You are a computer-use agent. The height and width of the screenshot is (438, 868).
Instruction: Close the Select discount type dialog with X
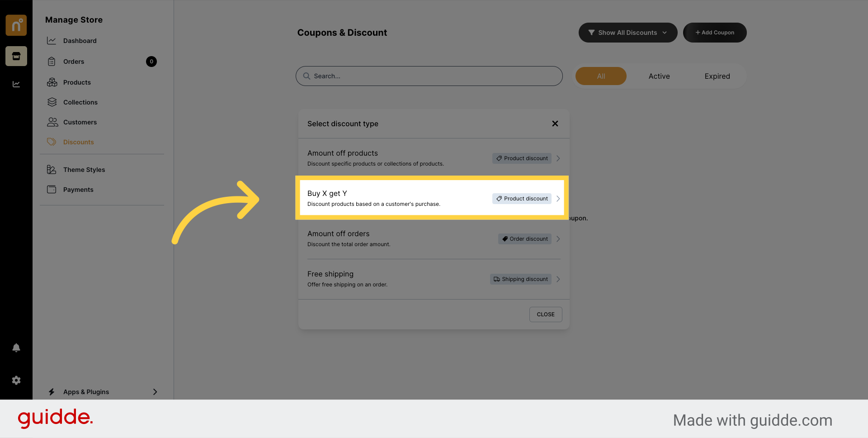pyautogui.click(x=555, y=124)
